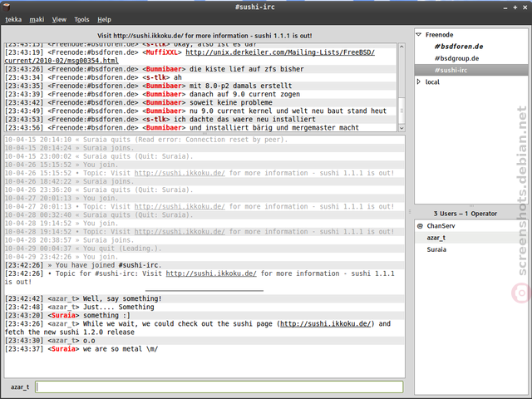Open the Tools menu
The width and height of the screenshot is (532, 399).
pos(81,20)
